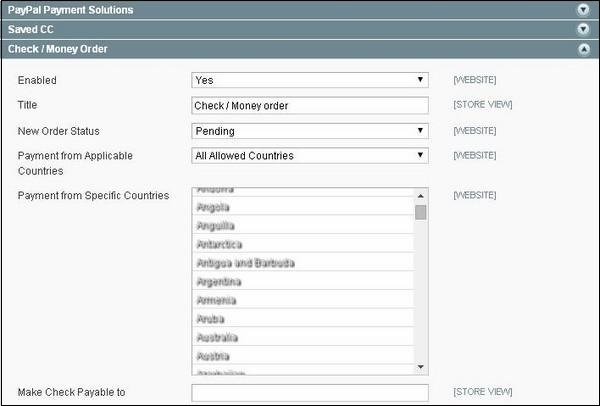Click the country list scroll down arrow

pos(421,367)
